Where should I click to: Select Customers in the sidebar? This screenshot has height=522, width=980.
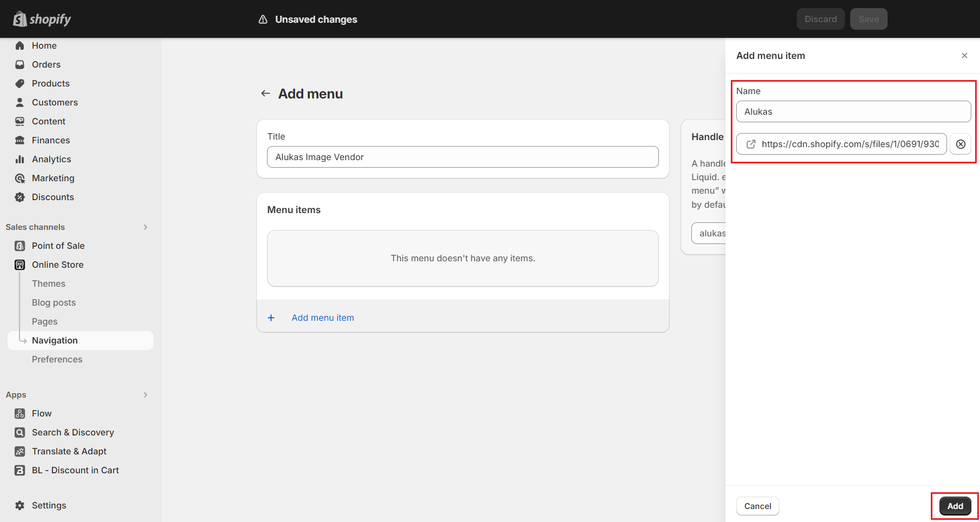(55, 103)
